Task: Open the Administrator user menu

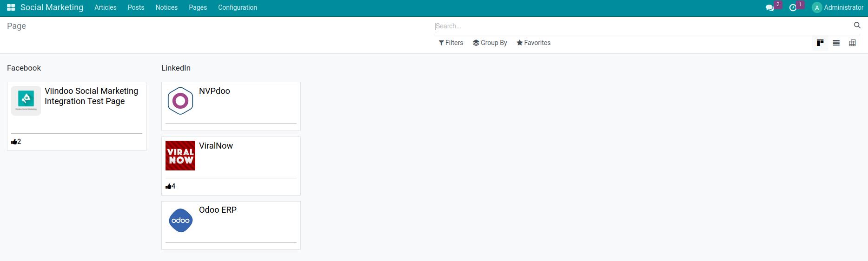Action: [838, 7]
